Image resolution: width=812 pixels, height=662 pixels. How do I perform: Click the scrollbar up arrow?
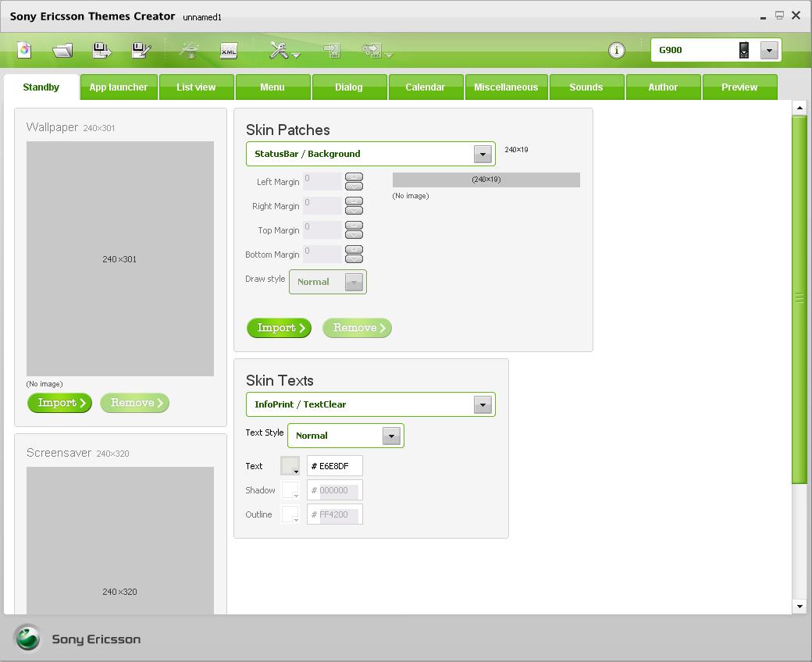800,108
